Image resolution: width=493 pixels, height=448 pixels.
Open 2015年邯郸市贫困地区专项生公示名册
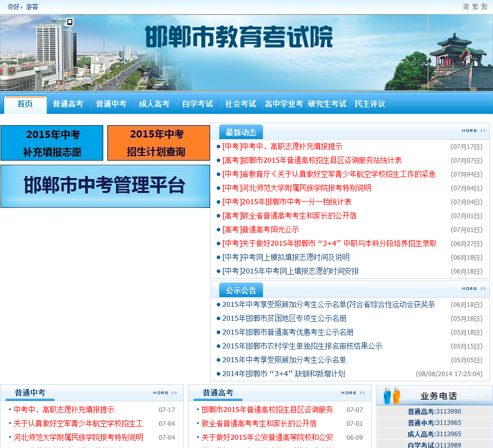(284, 318)
